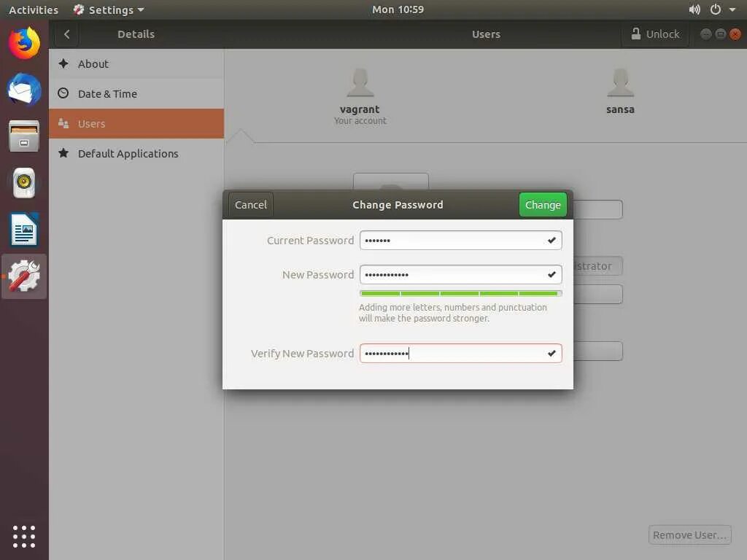Select the sansa user avatar
Image resolution: width=747 pixels, height=560 pixels.
coord(620,83)
